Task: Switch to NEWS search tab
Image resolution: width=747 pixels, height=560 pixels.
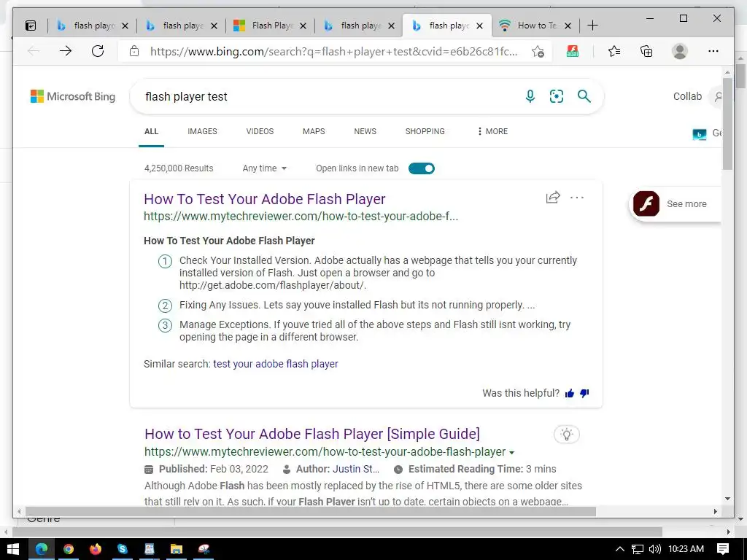Action: [x=365, y=131]
